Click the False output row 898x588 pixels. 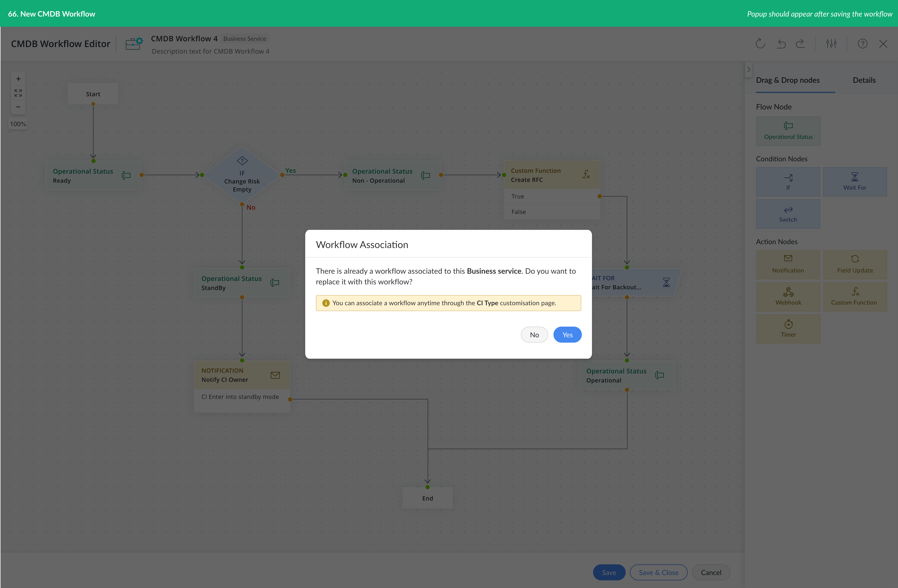[552, 212]
